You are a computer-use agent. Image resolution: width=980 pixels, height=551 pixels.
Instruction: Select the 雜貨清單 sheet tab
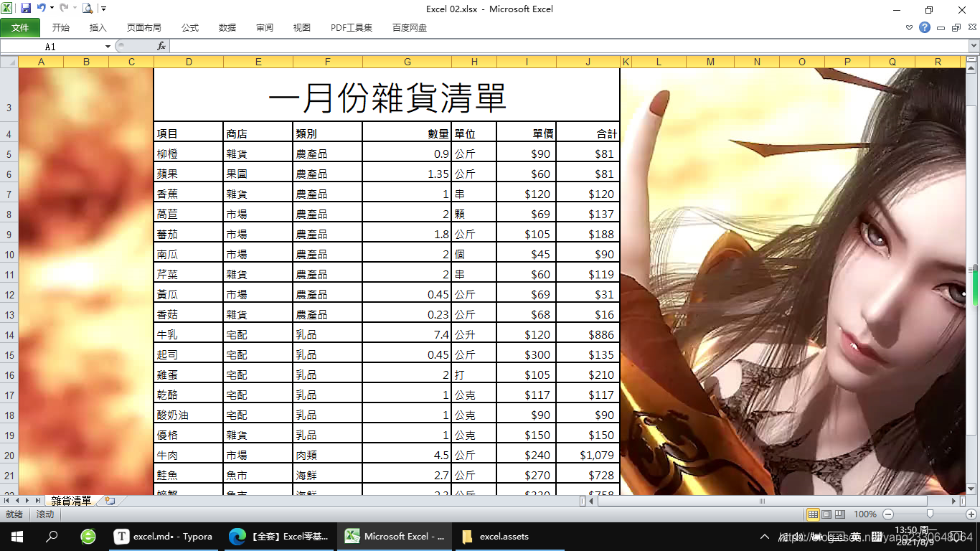[71, 501]
